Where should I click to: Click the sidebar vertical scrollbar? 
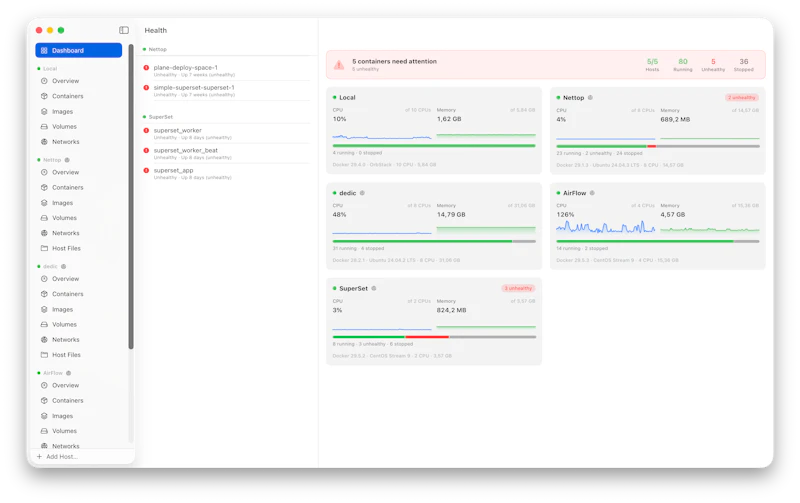[x=131, y=196]
